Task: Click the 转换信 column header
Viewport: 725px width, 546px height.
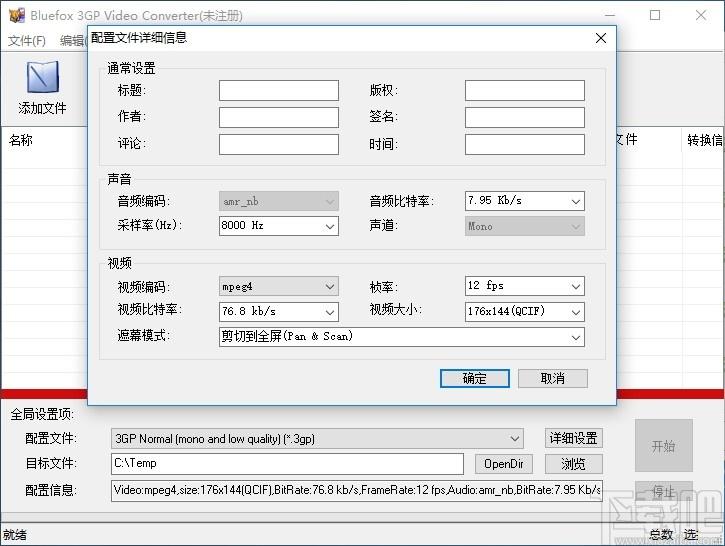Action: tap(704, 140)
